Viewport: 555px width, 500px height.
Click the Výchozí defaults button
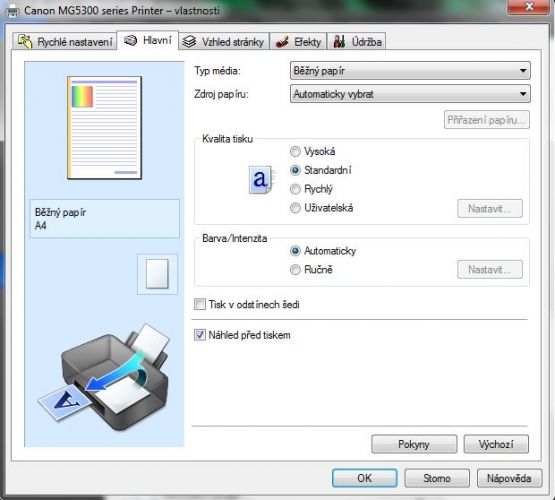click(496, 444)
